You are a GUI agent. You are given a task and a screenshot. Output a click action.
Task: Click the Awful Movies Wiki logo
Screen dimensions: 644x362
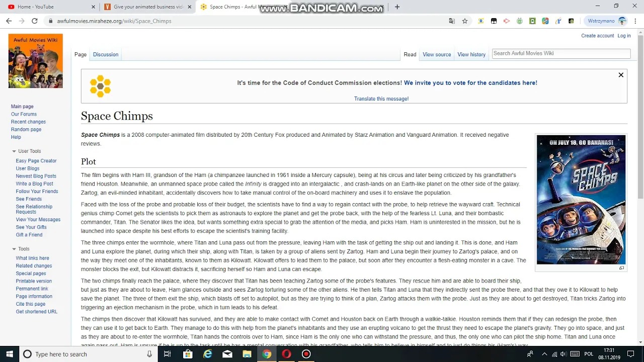pos(36,61)
